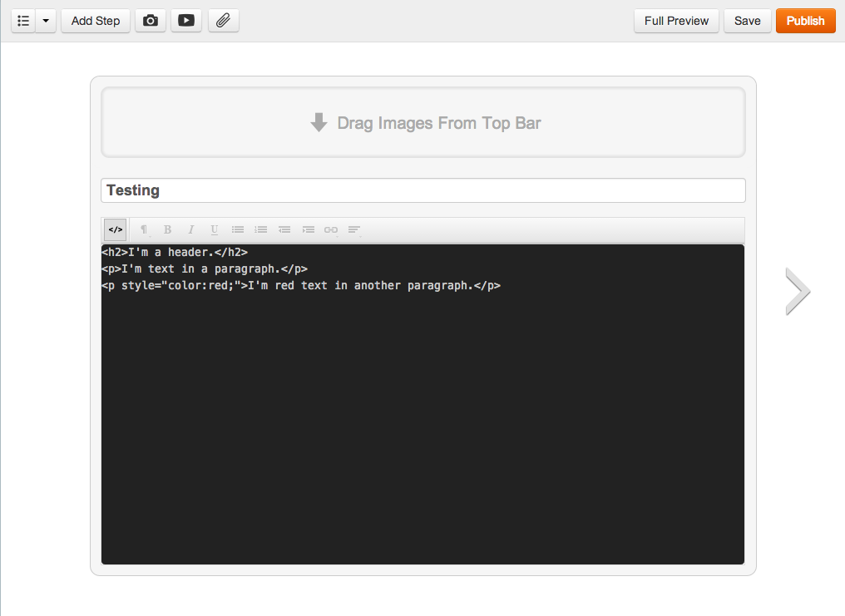The height and width of the screenshot is (616, 845).
Task: Apply an unordered bullet list
Action: 237,229
